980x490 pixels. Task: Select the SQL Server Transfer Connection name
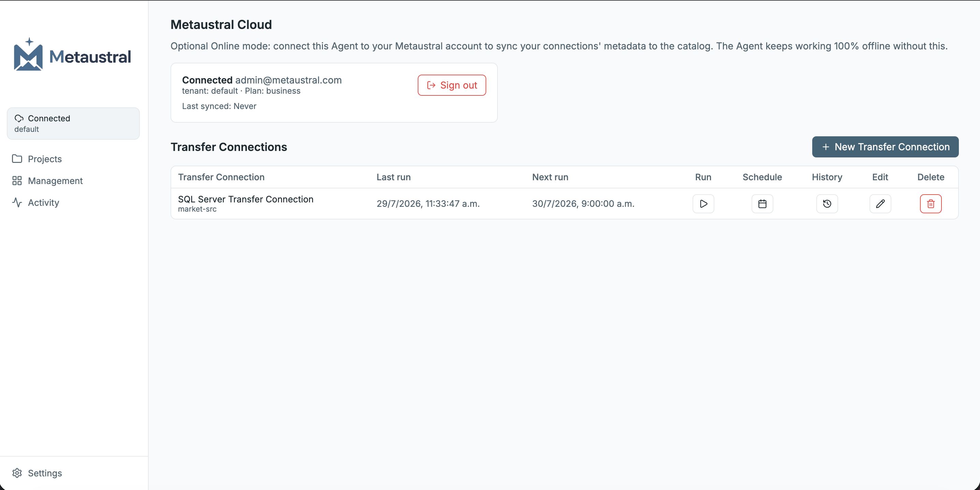246,199
